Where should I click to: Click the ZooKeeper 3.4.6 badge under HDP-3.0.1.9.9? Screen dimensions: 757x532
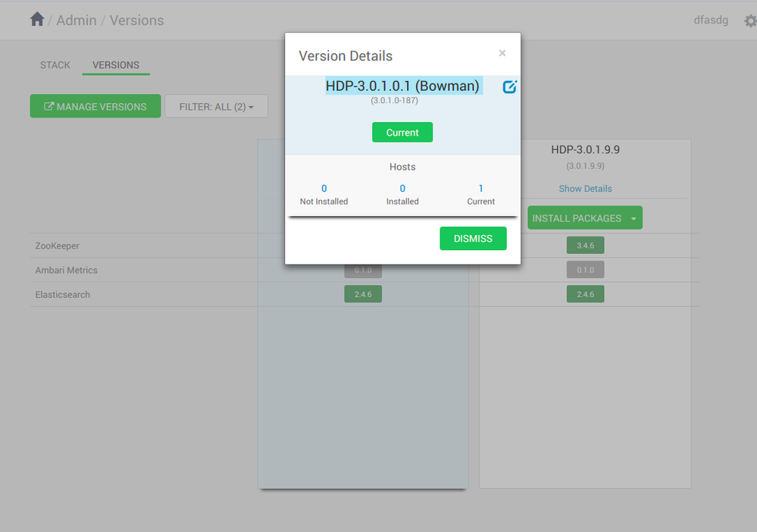click(x=585, y=246)
